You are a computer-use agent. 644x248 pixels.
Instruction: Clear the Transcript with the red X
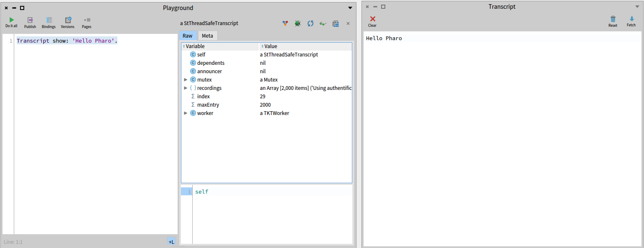[372, 21]
